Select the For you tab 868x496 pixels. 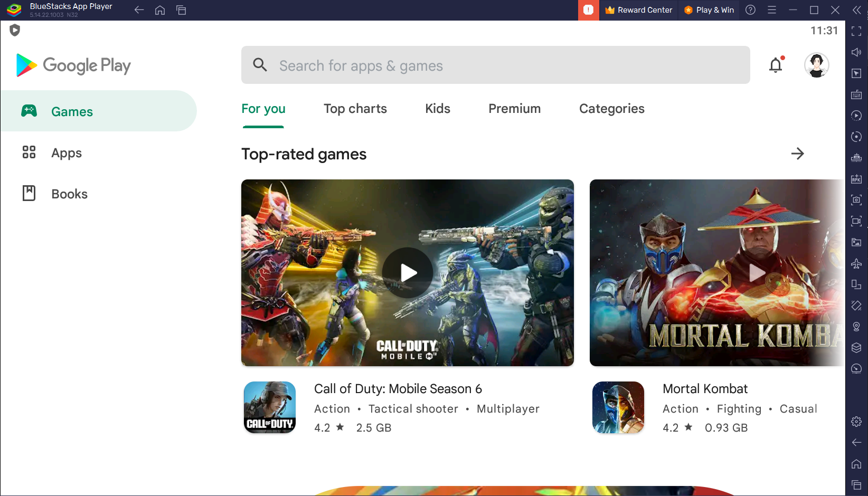tap(263, 109)
